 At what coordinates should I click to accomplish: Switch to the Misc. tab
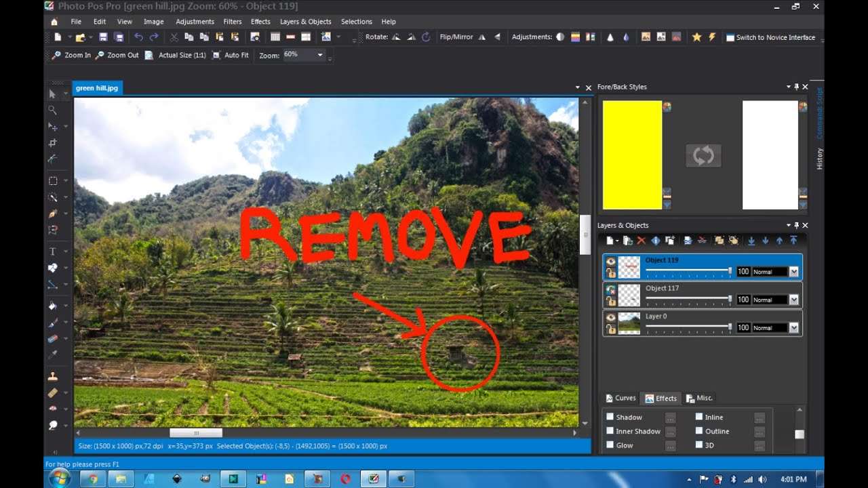pyautogui.click(x=700, y=398)
